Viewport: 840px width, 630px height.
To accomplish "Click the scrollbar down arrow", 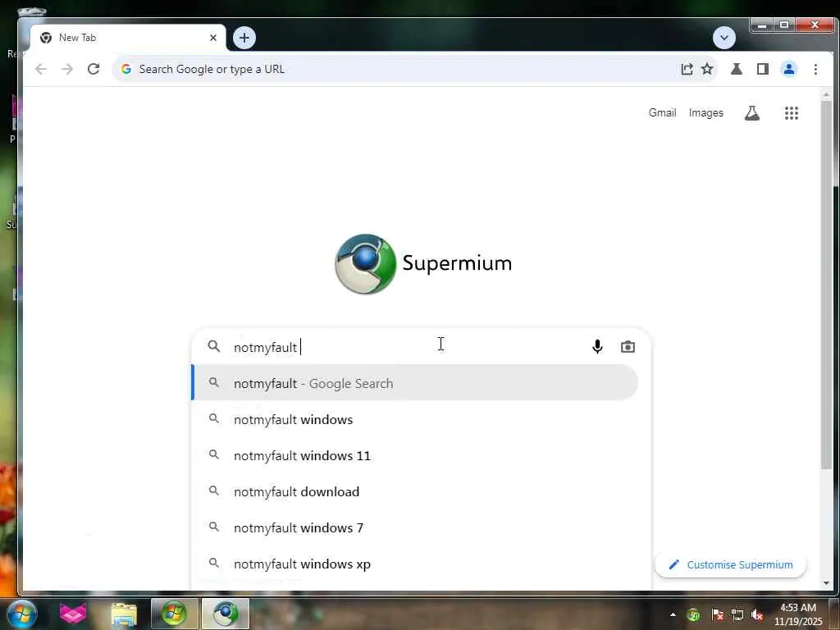I will tap(826, 583).
